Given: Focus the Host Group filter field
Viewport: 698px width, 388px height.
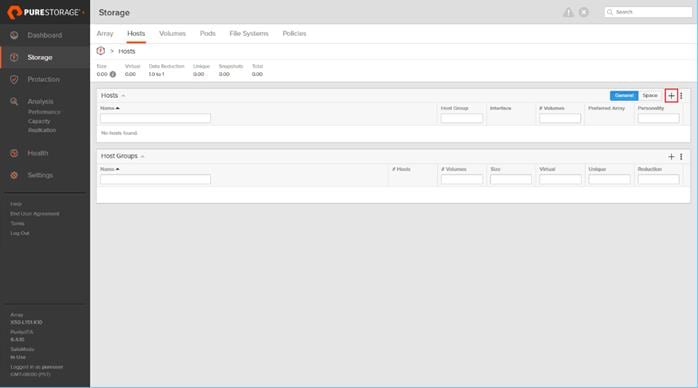Looking at the screenshot, I should (462, 118).
